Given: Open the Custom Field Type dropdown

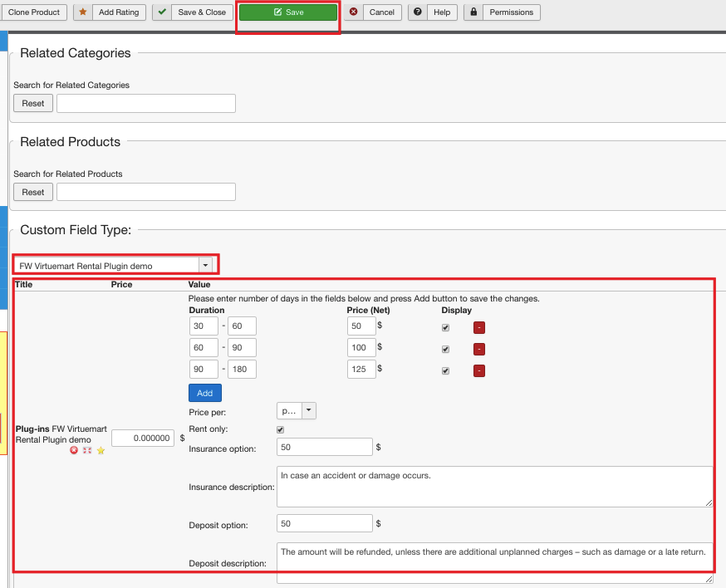Looking at the screenshot, I should (115, 265).
